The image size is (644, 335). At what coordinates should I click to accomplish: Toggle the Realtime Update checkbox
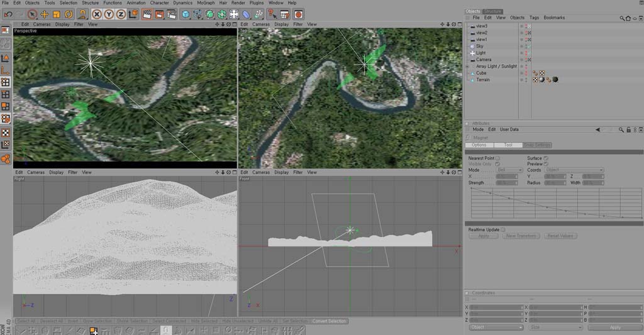[503, 230]
